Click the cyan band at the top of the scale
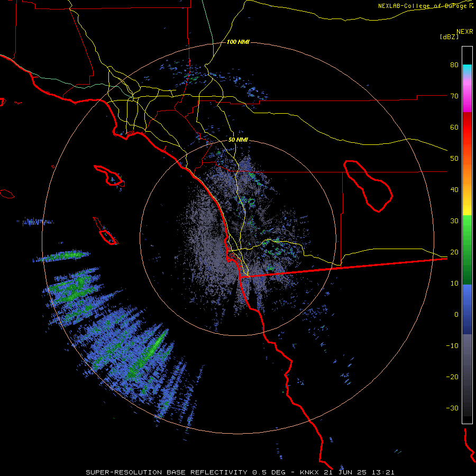This screenshot has width=476, height=476. point(467,70)
